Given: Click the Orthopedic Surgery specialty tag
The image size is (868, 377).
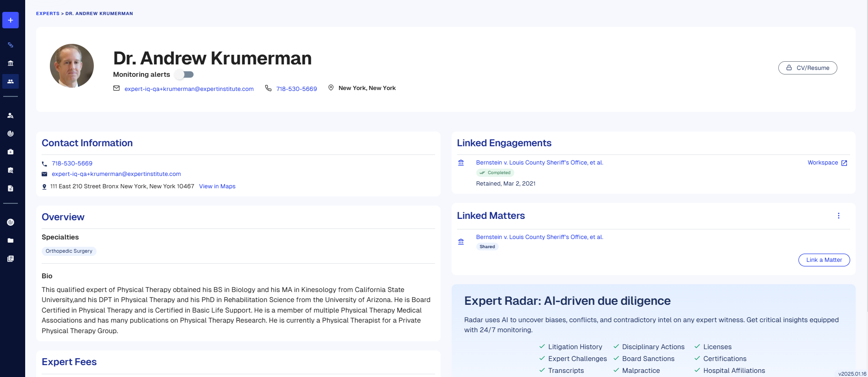Looking at the screenshot, I should (x=69, y=251).
